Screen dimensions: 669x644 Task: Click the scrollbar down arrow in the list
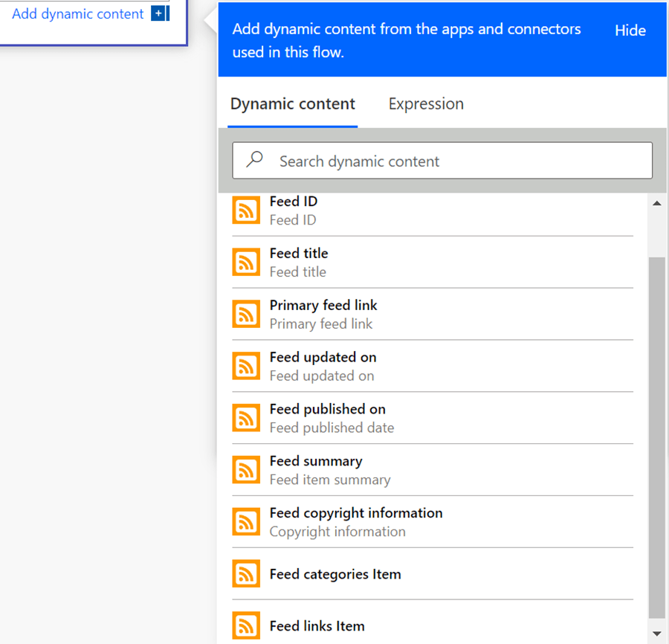pyautogui.click(x=656, y=634)
